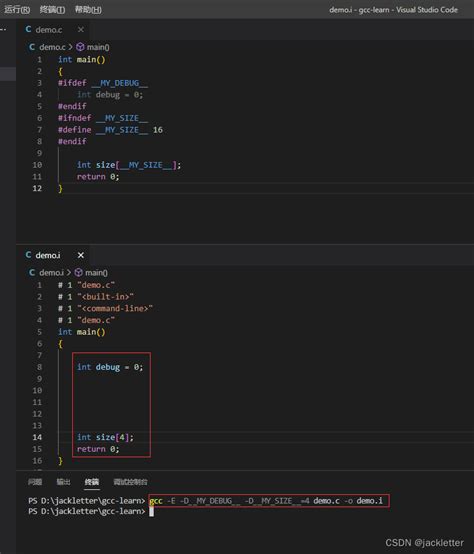Screen dimensions: 474x554
Task: Switch to the 调试控制台 panel tab
Action: pos(130,482)
